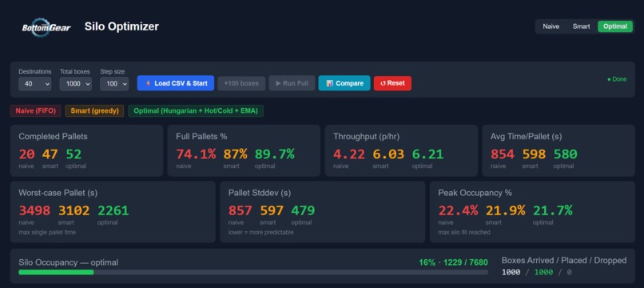Image resolution: width=644 pixels, height=288 pixels.
Task: Click the smart completed pallets value 47
Action: click(x=50, y=154)
